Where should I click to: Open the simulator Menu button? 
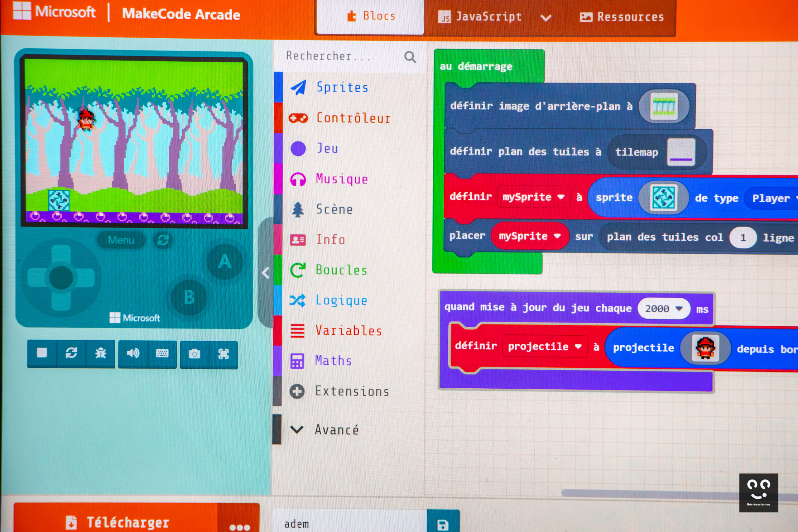(x=121, y=240)
